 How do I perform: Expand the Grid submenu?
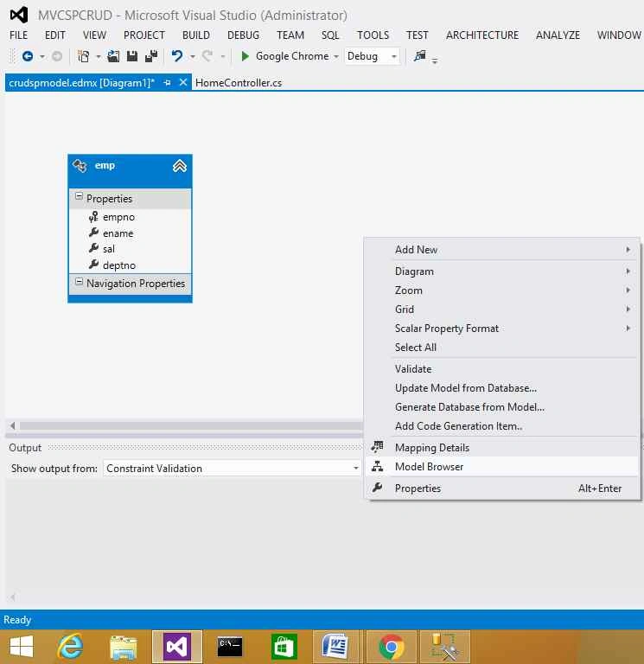point(501,310)
